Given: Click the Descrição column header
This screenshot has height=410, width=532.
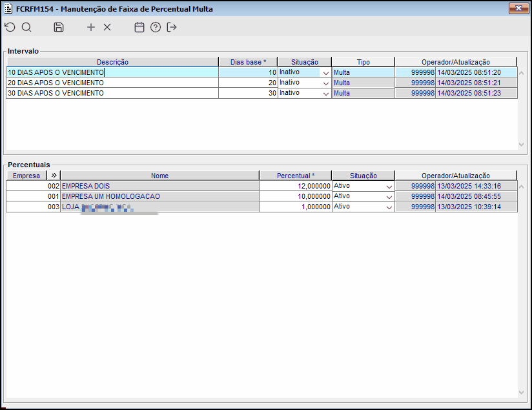Looking at the screenshot, I should coord(112,62).
